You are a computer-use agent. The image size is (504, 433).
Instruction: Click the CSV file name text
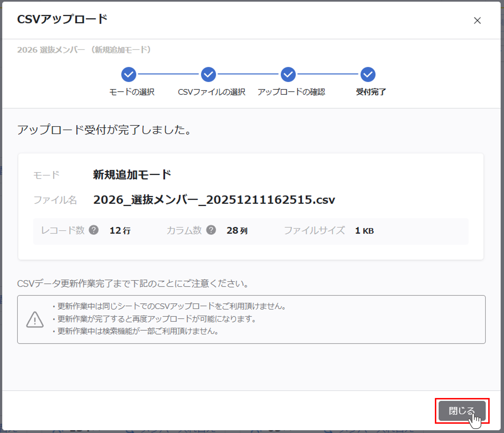tap(214, 200)
